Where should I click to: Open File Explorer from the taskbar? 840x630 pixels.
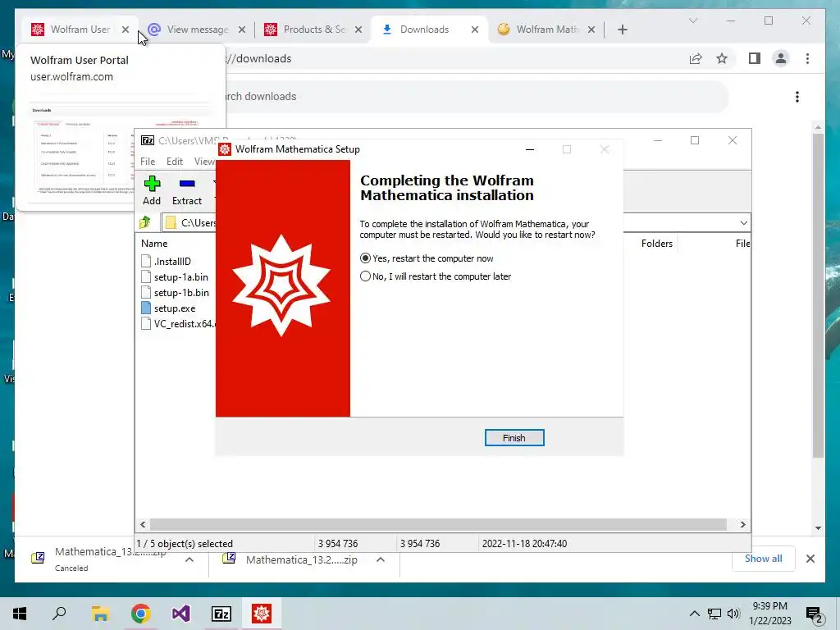tap(100, 614)
